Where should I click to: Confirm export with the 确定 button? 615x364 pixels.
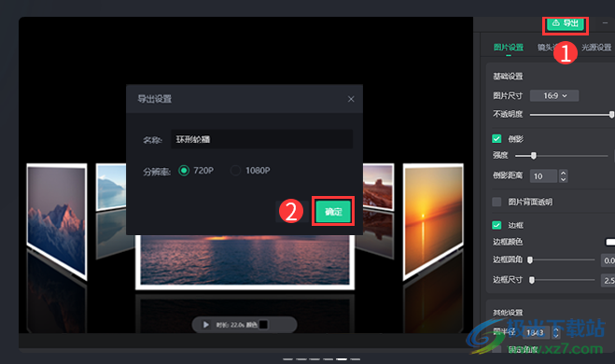point(333,212)
